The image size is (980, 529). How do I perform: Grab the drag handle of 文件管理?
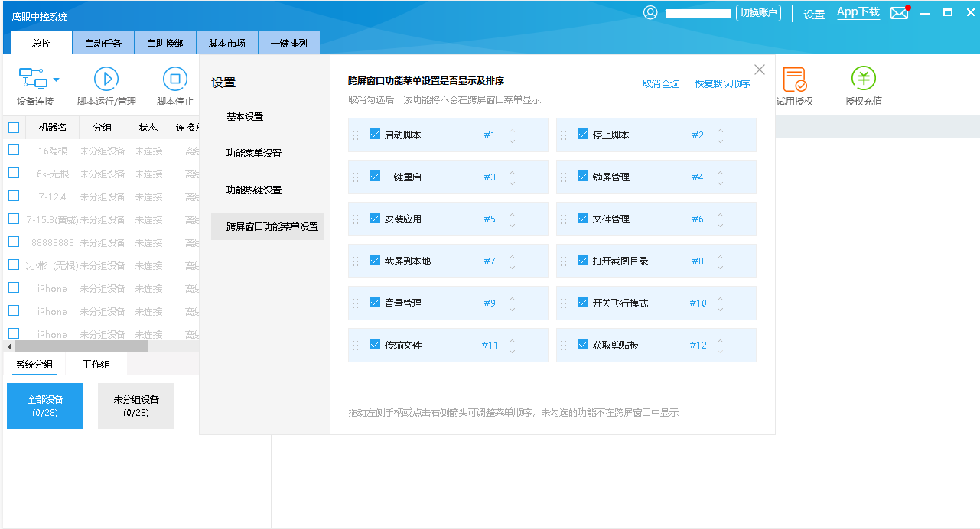(x=563, y=219)
